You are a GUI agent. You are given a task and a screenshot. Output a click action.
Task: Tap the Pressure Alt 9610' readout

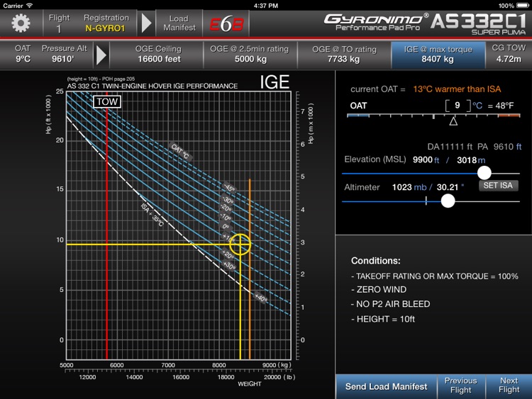pos(65,54)
